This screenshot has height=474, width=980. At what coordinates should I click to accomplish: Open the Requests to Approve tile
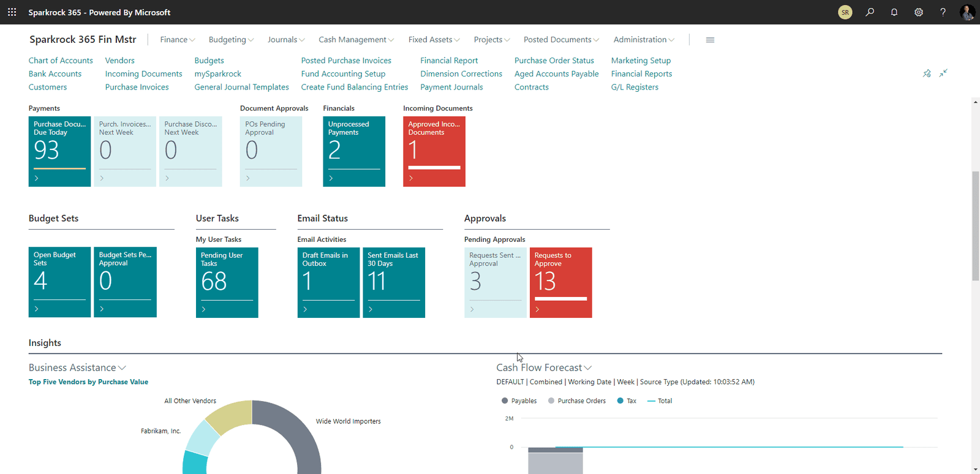(560, 282)
